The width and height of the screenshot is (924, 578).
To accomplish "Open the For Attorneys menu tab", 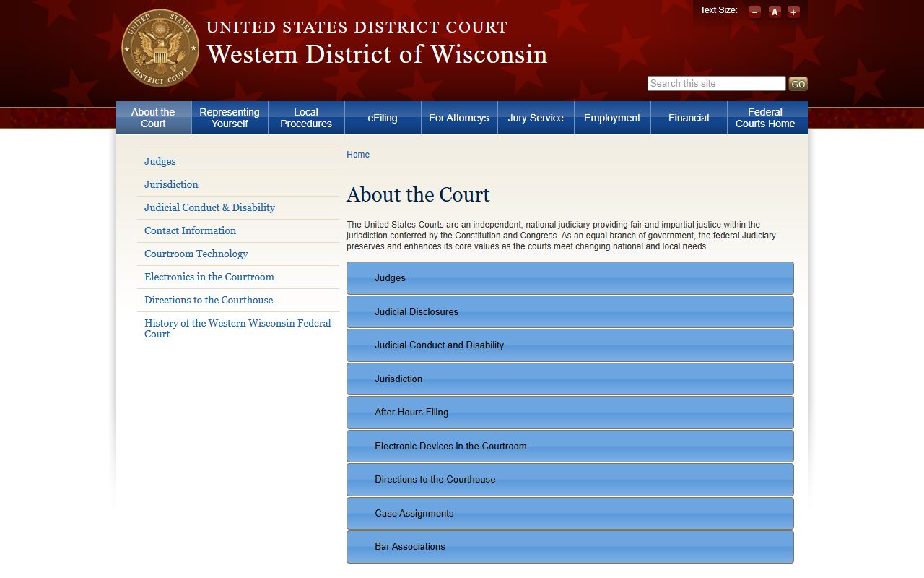I will point(459,118).
